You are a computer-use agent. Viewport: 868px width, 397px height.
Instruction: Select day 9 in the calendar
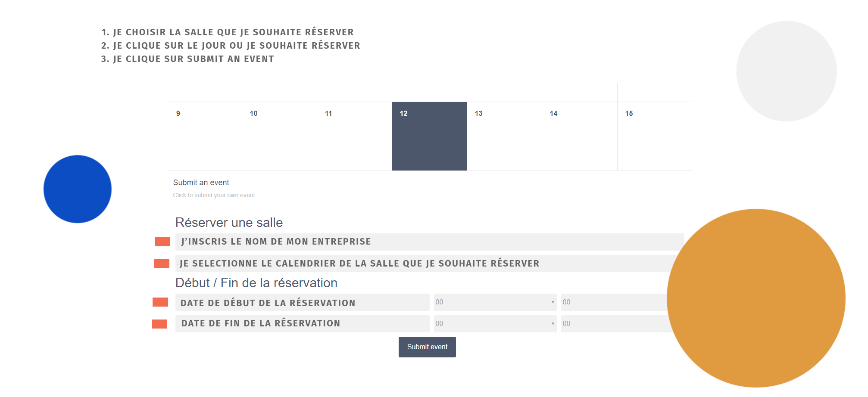pyautogui.click(x=204, y=136)
